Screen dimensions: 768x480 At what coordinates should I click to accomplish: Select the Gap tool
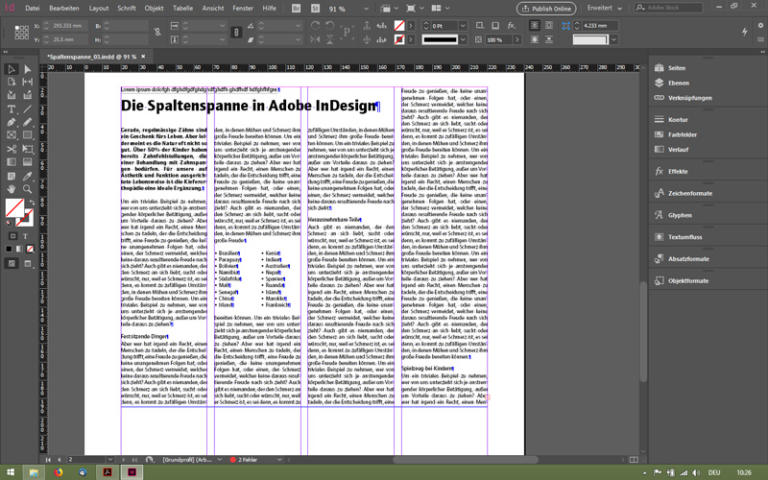(27, 82)
